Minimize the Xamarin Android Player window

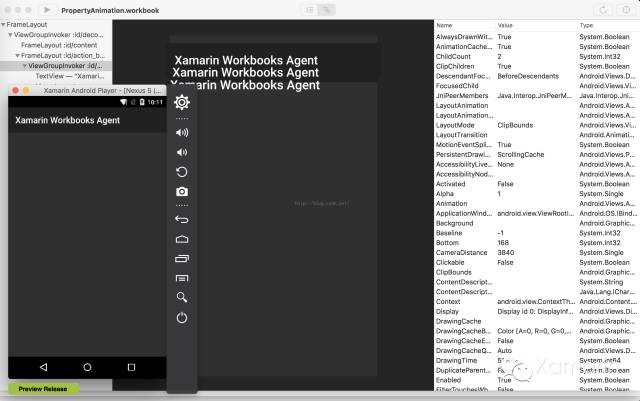[x=26, y=90]
